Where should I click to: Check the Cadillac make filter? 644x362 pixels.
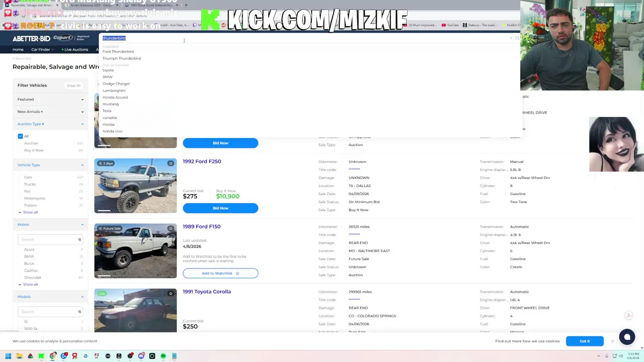click(20, 270)
